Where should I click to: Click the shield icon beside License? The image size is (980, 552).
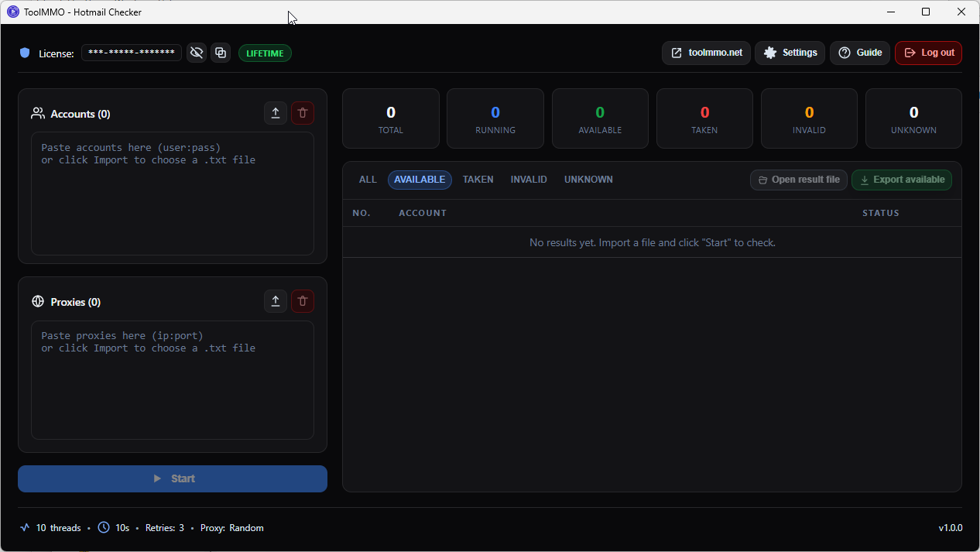coord(25,53)
